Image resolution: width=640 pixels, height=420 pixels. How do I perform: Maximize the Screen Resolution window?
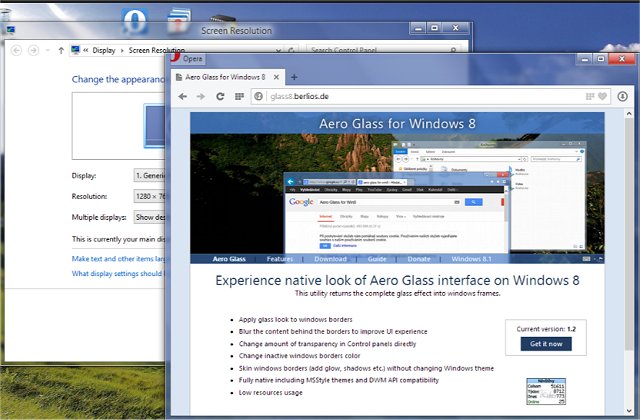pos(435,28)
